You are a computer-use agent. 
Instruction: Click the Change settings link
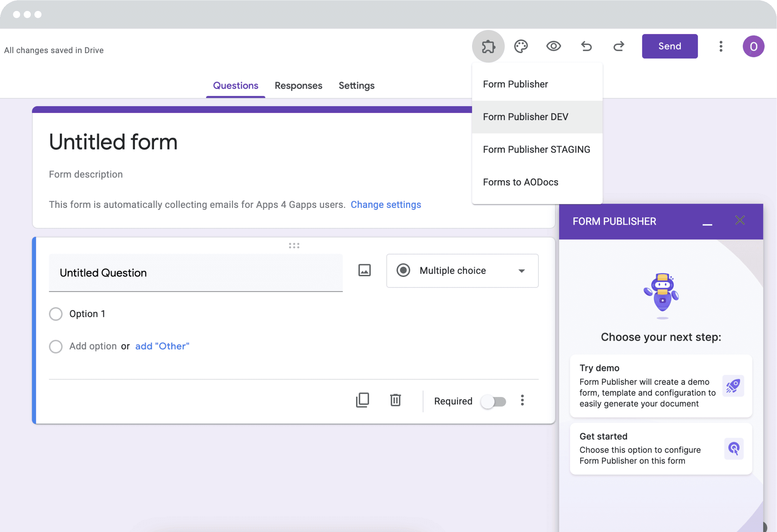386,205
